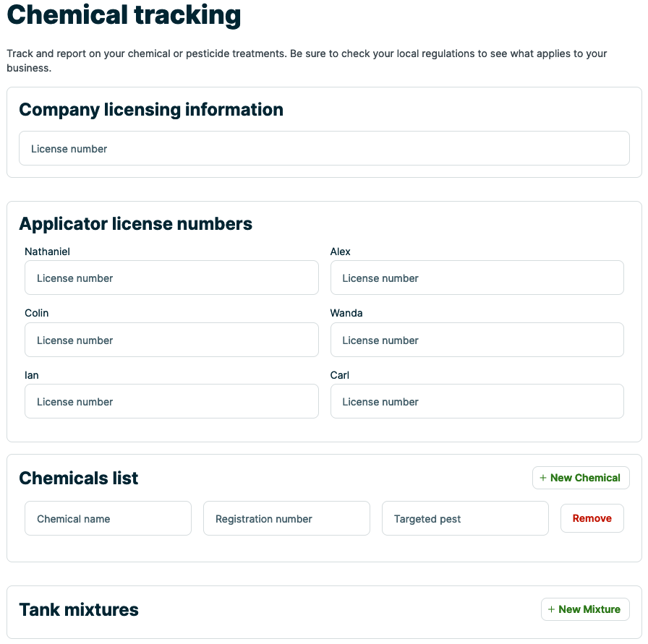Click the Targeted pest input field

465,518
